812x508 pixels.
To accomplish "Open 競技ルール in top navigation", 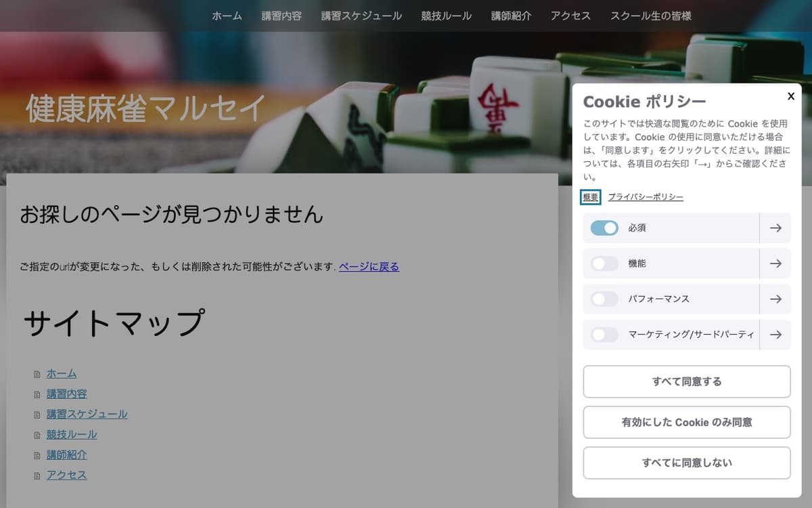I will 446,16.
